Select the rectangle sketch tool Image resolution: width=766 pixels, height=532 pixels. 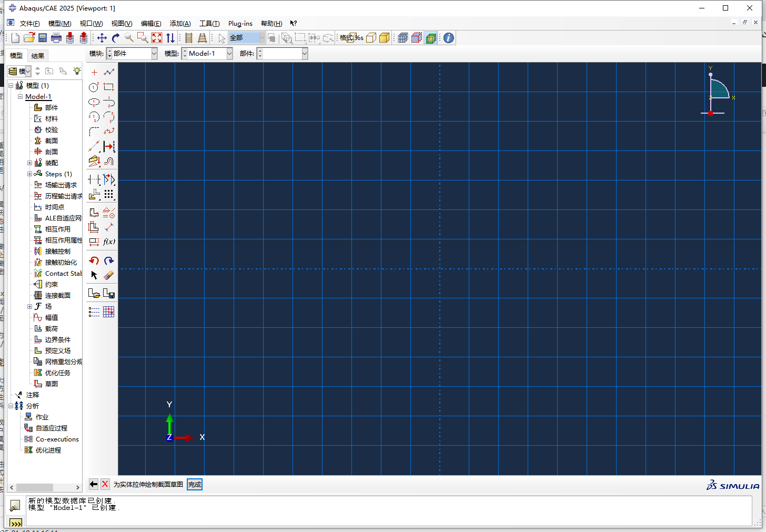tap(108, 87)
